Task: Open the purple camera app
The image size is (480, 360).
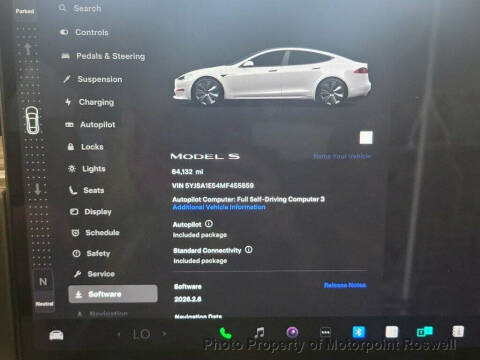Action: (x=292, y=332)
